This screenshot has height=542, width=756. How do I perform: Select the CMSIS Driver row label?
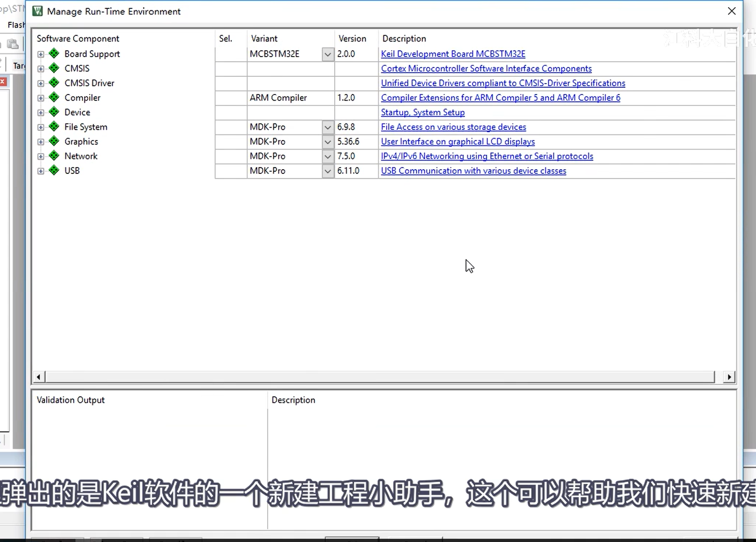pos(89,83)
